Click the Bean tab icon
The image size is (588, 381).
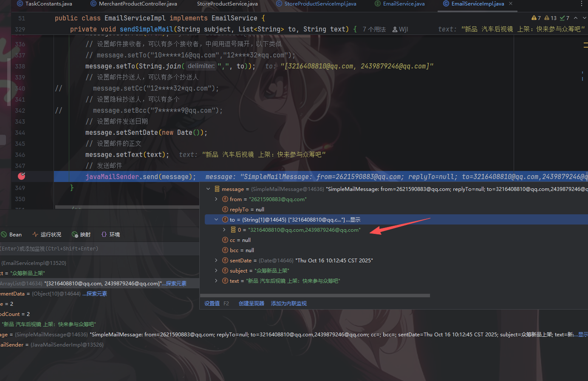pos(4,235)
